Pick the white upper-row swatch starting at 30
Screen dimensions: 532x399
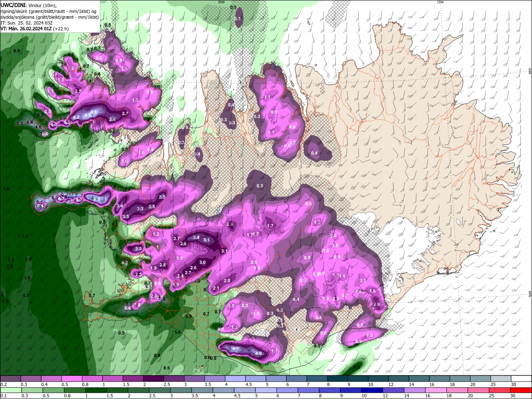pos(522,379)
